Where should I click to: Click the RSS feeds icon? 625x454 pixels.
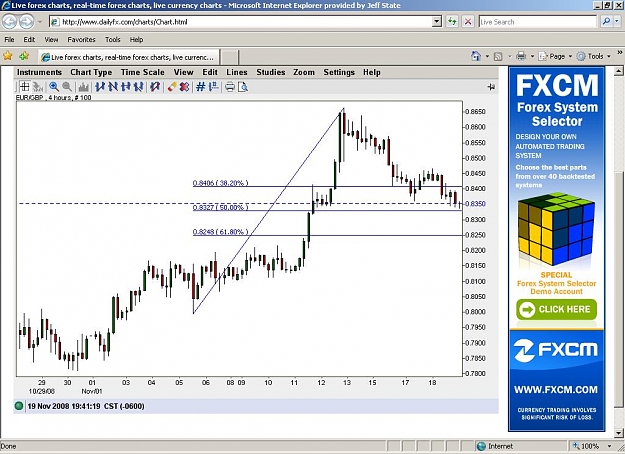point(498,57)
